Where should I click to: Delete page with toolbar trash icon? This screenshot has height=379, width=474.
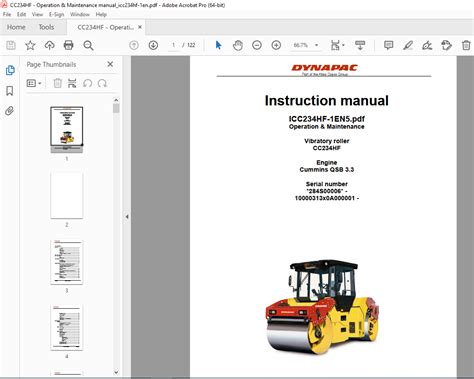point(466,45)
